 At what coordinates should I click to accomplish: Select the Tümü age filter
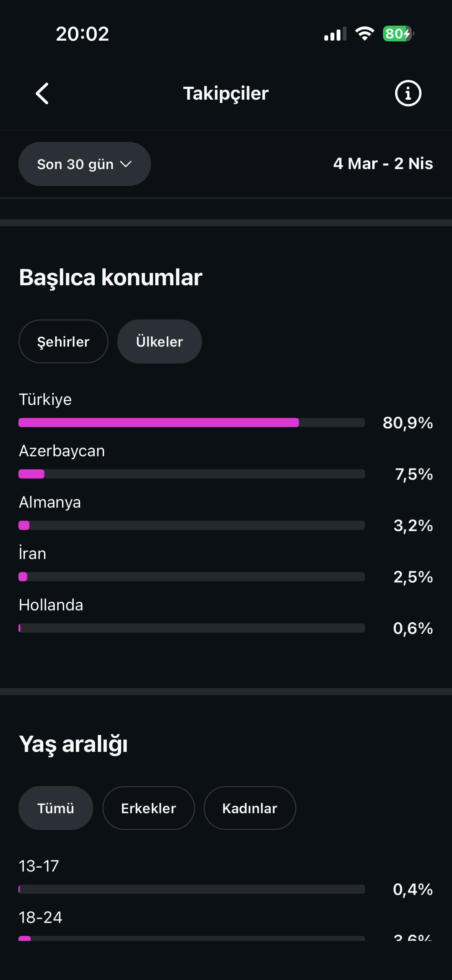(x=56, y=808)
